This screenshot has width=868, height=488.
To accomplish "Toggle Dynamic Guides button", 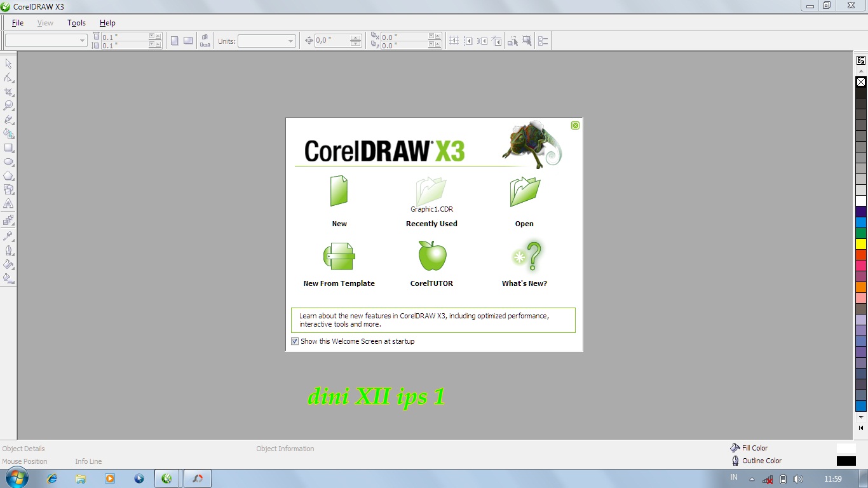I will tap(497, 41).
